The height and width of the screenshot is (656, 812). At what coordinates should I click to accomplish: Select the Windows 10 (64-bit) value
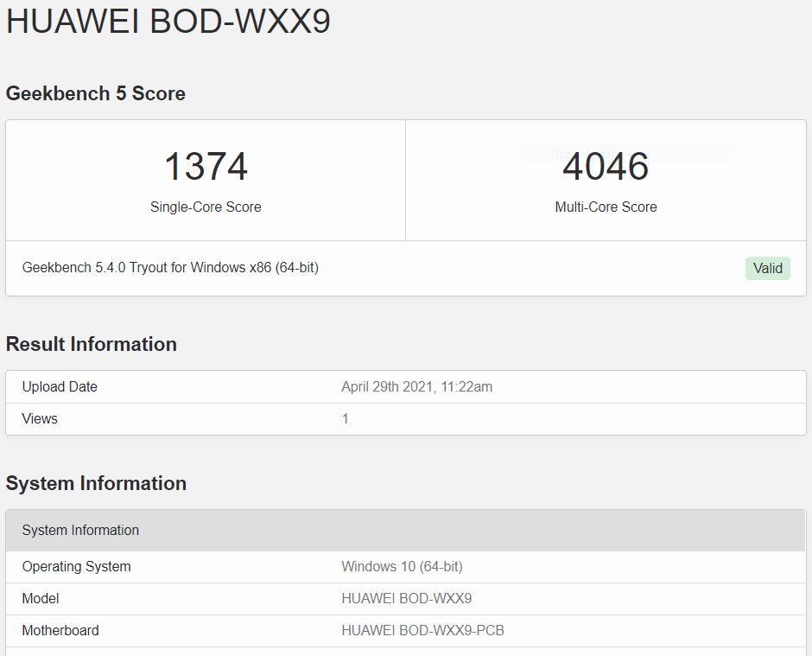[x=402, y=566]
